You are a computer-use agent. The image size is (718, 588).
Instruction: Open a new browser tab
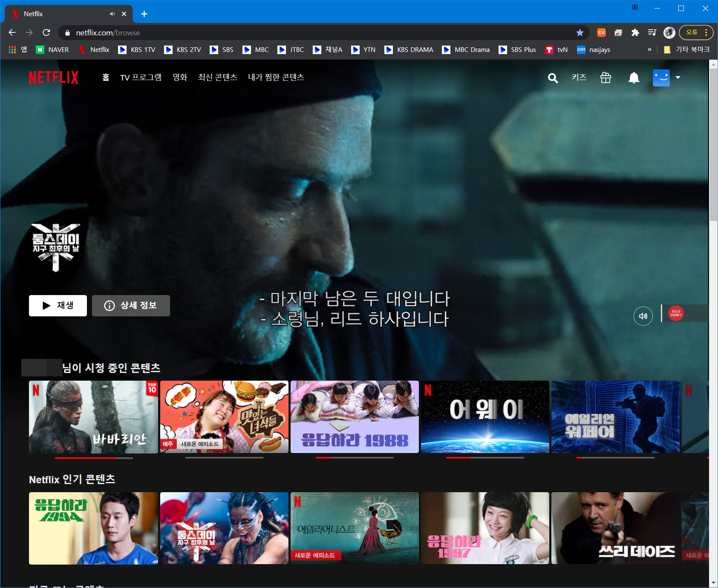click(144, 14)
